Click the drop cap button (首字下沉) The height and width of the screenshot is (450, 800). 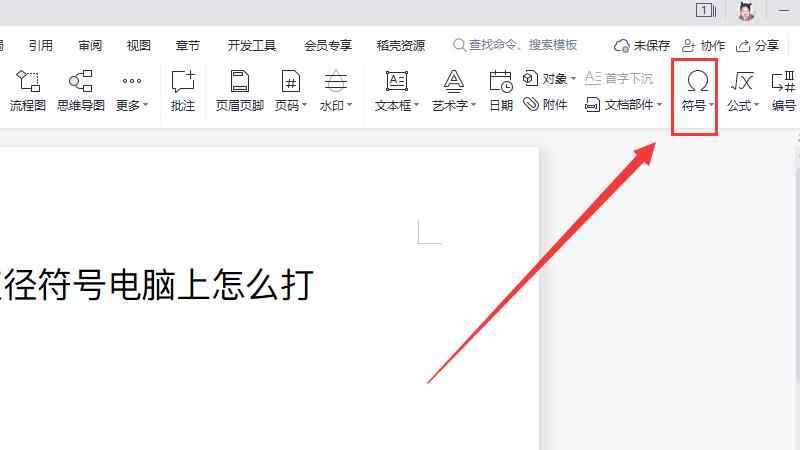(x=618, y=79)
